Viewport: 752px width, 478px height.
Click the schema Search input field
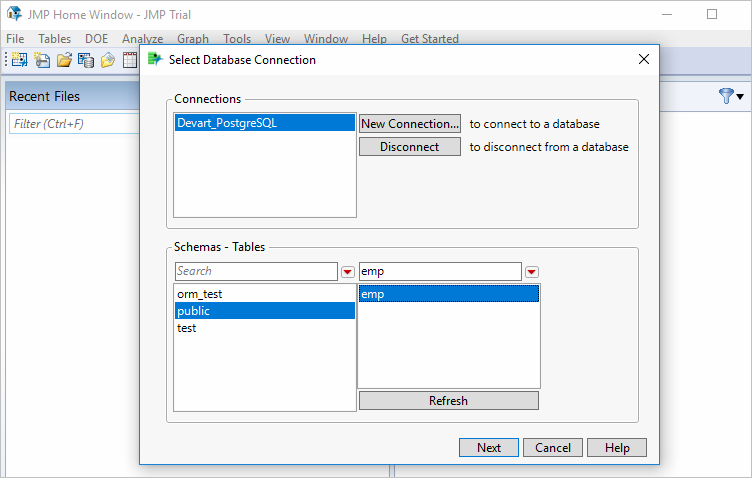[256, 271]
